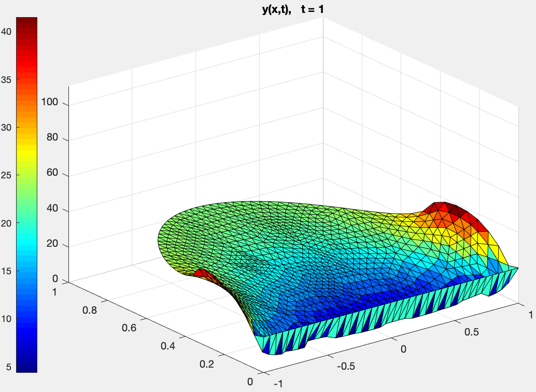Image resolution: width=536 pixels, height=392 pixels.
Task: Click the colorbar tick label 35
Action: point(6,80)
